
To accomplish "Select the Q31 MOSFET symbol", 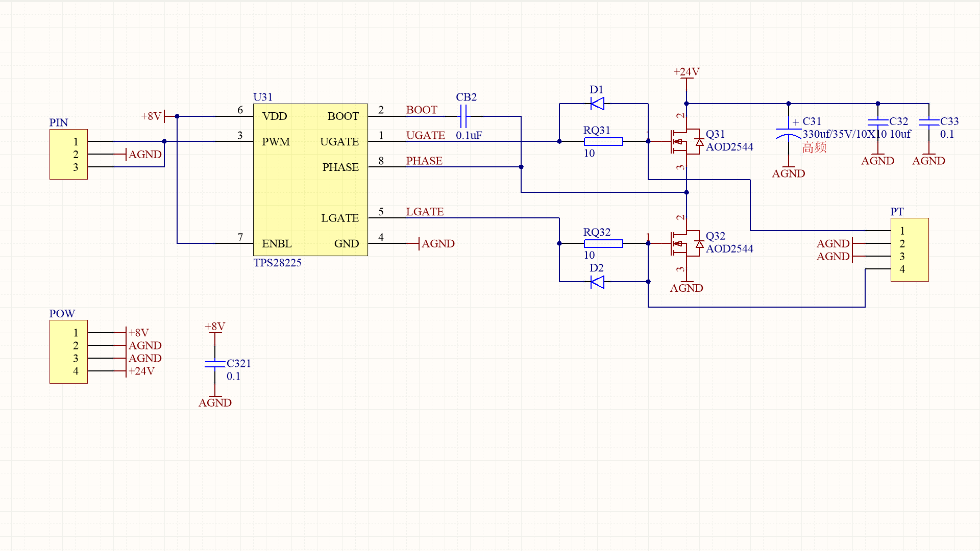I will click(683, 141).
